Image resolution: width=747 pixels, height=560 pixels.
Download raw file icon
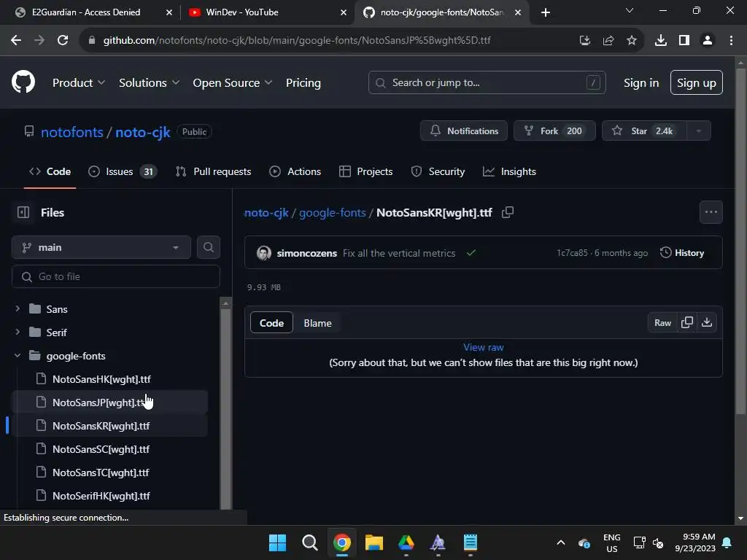pos(707,322)
